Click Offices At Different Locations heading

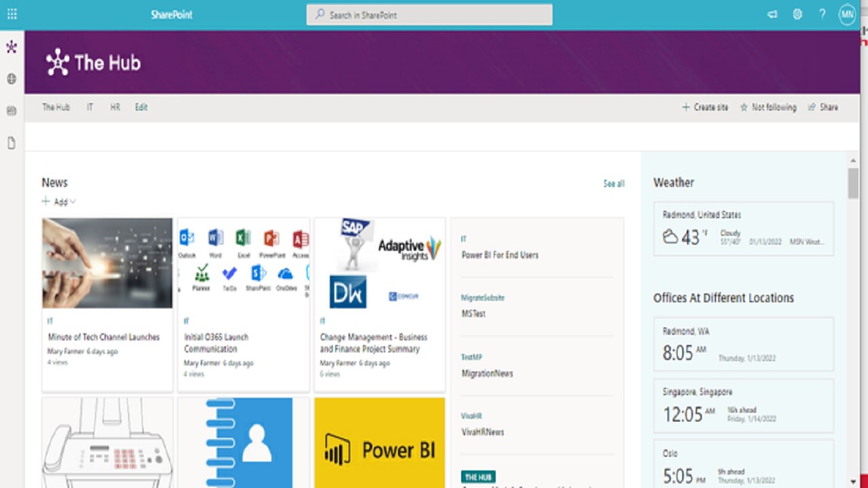point(724,298)
